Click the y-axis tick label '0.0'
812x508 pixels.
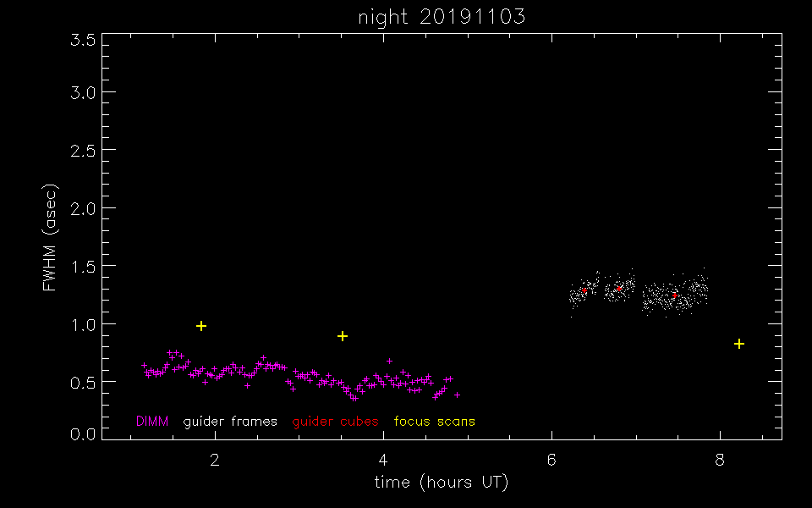pyautogui.click(x=83, y=433)
